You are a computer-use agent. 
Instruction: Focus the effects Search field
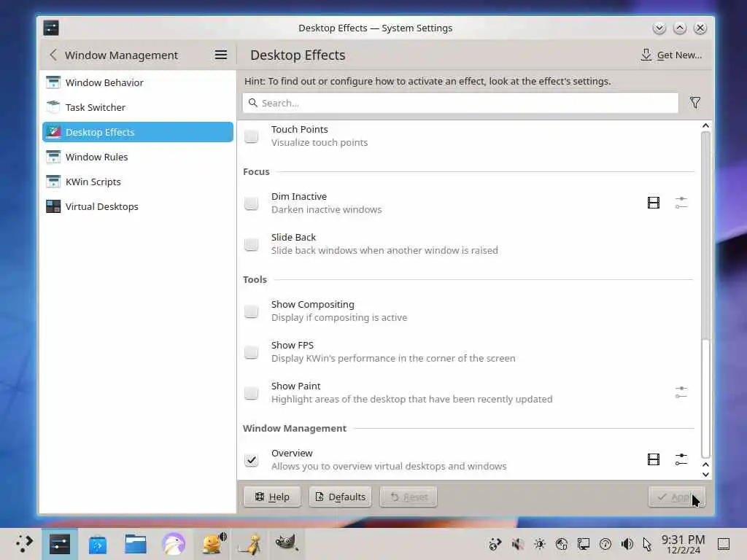460,103
